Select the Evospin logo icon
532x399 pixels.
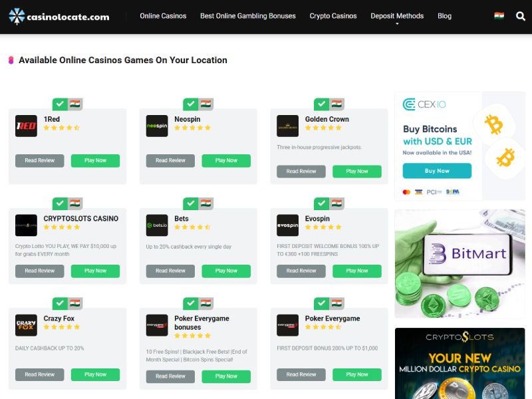287,225
